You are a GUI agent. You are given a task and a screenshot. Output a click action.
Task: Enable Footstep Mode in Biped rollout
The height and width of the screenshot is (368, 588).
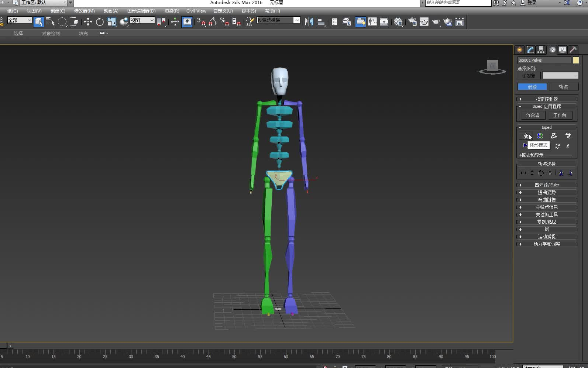[540, 136]
